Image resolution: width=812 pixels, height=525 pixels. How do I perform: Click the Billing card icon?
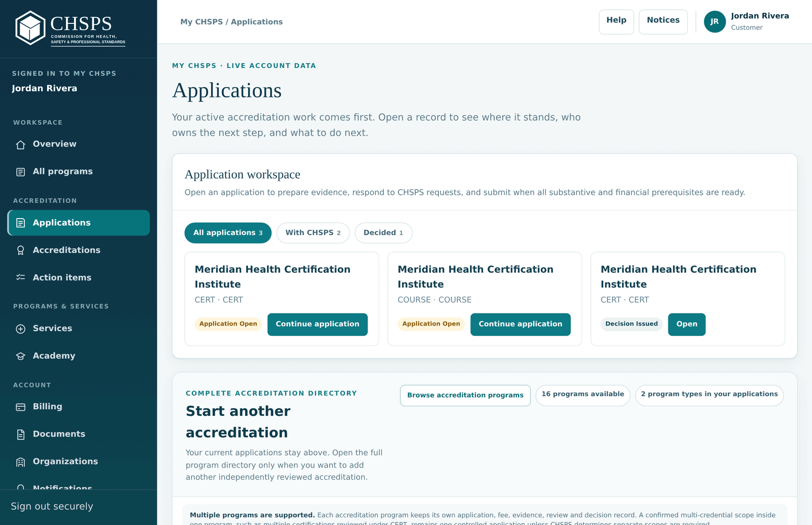click(20, 407)
